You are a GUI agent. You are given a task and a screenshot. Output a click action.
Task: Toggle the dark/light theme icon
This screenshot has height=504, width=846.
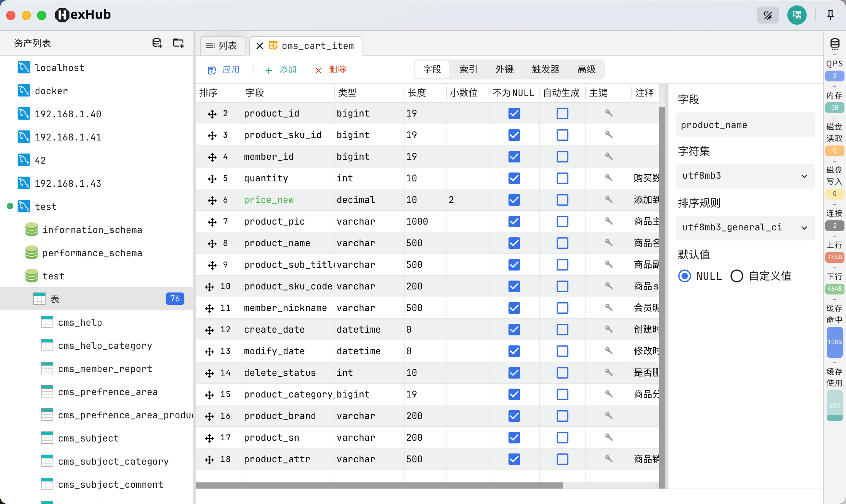click(768, 15)
